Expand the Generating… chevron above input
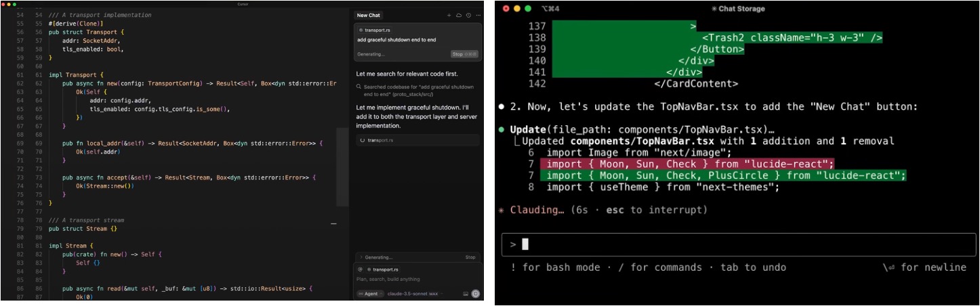980x306 pixels. (360, 257)
